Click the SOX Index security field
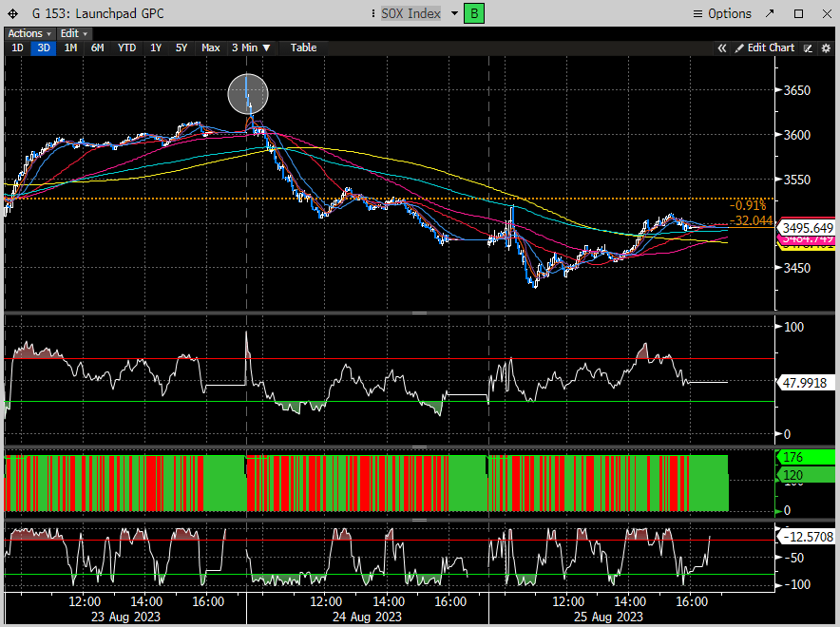 pyautogui.click(x=410, y=13)
